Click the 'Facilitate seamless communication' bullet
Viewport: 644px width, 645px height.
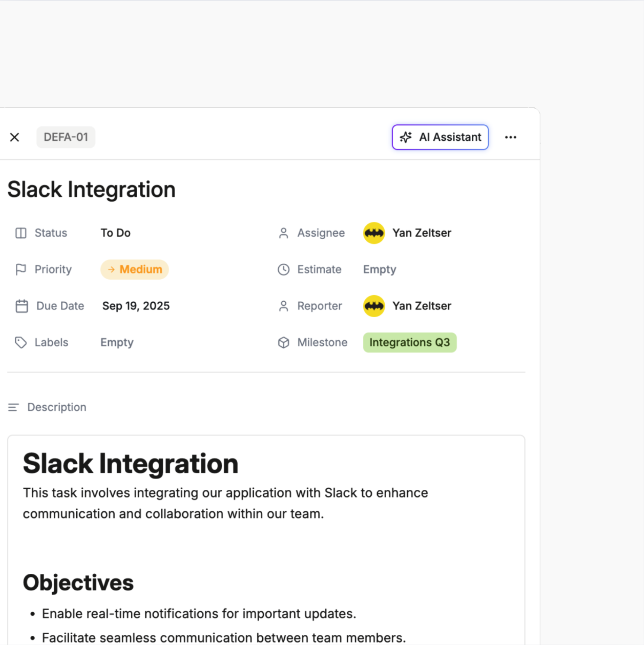point(224,638)
